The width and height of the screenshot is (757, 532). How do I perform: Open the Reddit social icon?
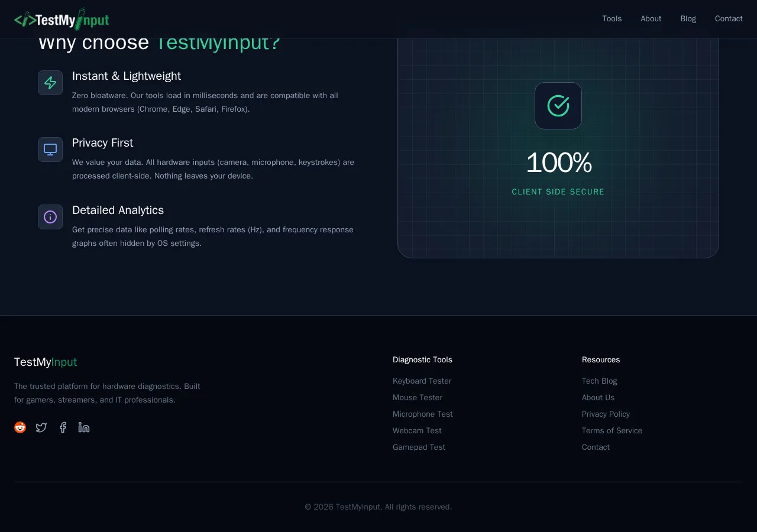click(20, 427)
